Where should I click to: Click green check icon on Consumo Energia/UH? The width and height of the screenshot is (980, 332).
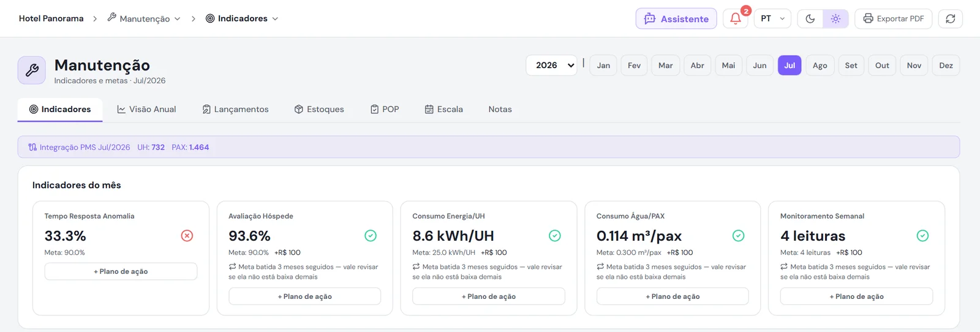(555, 236)
